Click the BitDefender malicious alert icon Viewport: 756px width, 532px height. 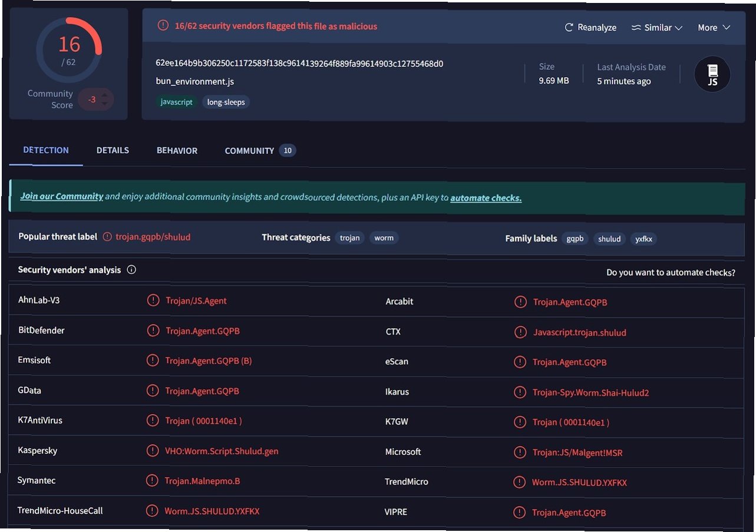point(153,331)
